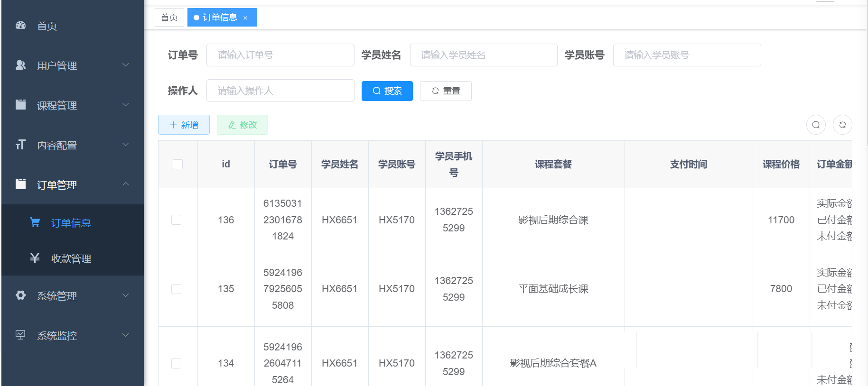Click the user icon for 用户管理
This screenshot has width=868, height=386.
[x=20, y=65]
